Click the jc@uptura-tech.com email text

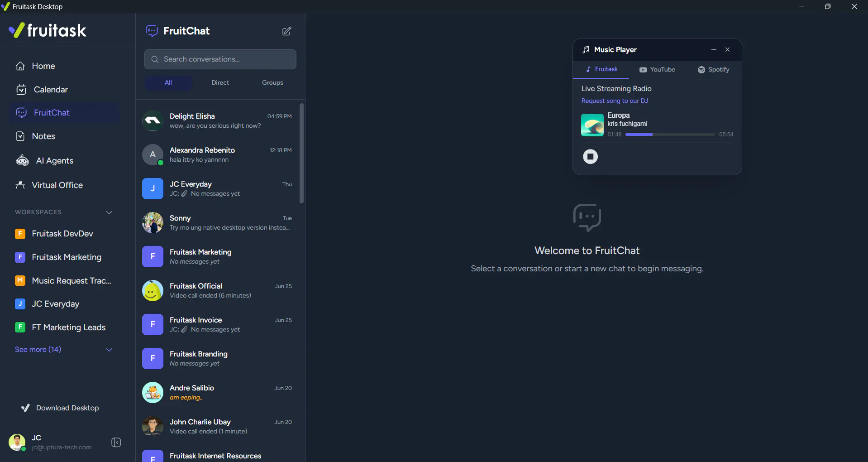pyautogui.click(x=62, y=448)
